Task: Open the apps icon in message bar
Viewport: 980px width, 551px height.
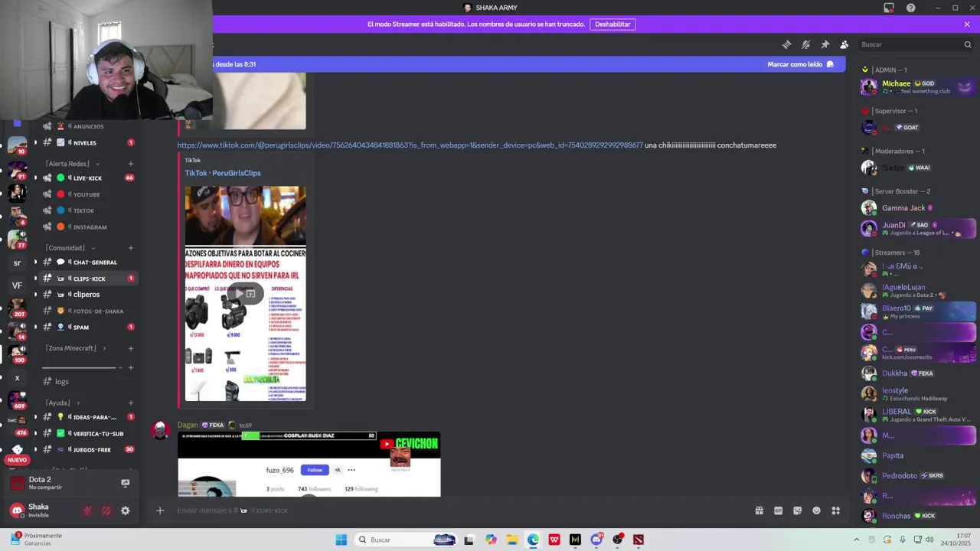Action: (836, 510)
